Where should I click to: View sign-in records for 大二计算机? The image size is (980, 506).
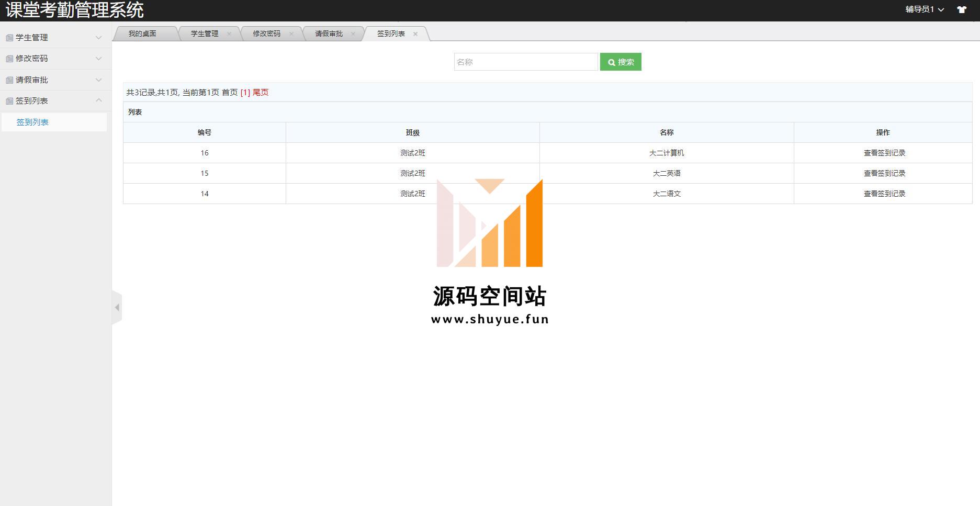[x=884, y=153]
